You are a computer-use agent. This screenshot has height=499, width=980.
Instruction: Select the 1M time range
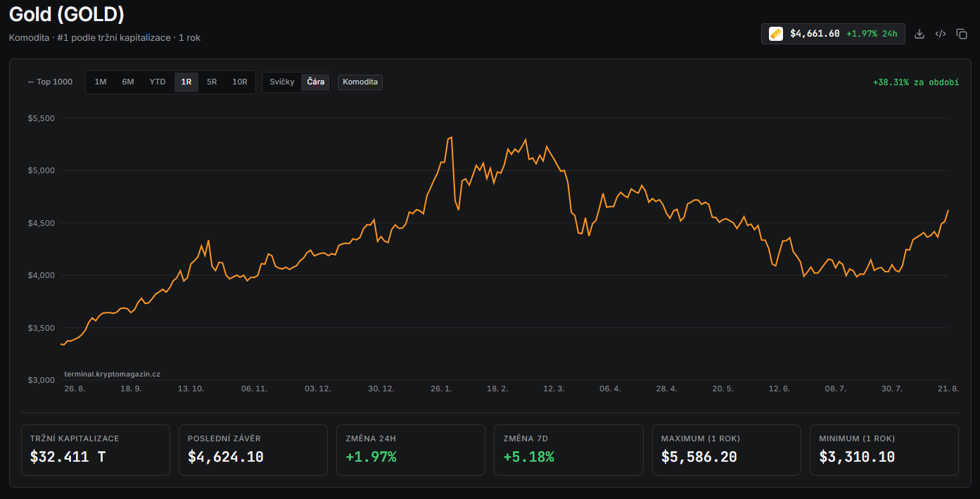pyautogui.click(x=101, y=82)
